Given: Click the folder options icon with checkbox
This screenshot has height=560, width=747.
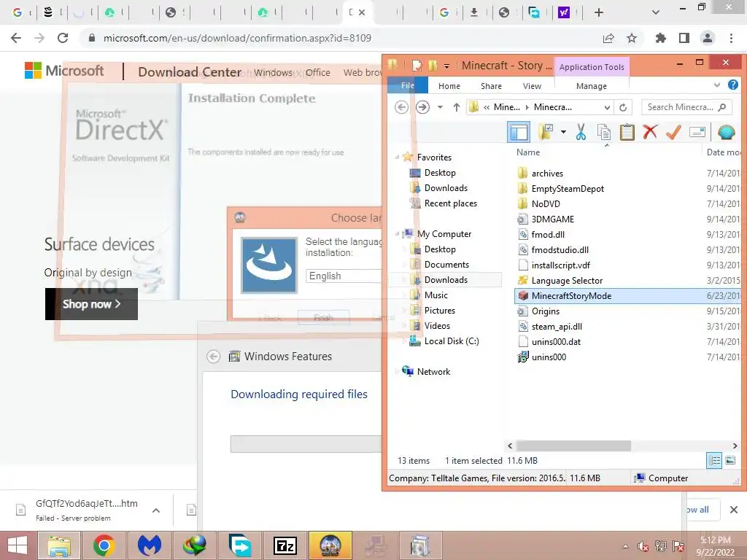Looking at the screenshot, I should point(546,132).
